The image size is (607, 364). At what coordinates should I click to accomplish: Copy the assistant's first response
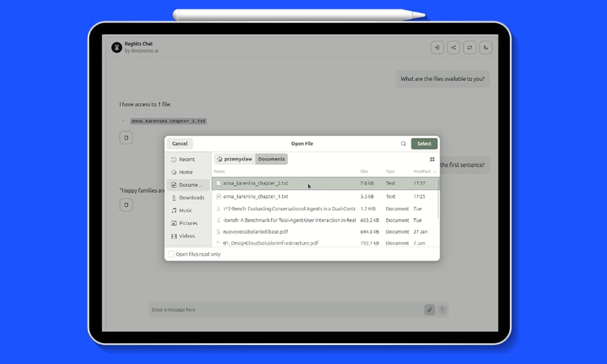126,137
